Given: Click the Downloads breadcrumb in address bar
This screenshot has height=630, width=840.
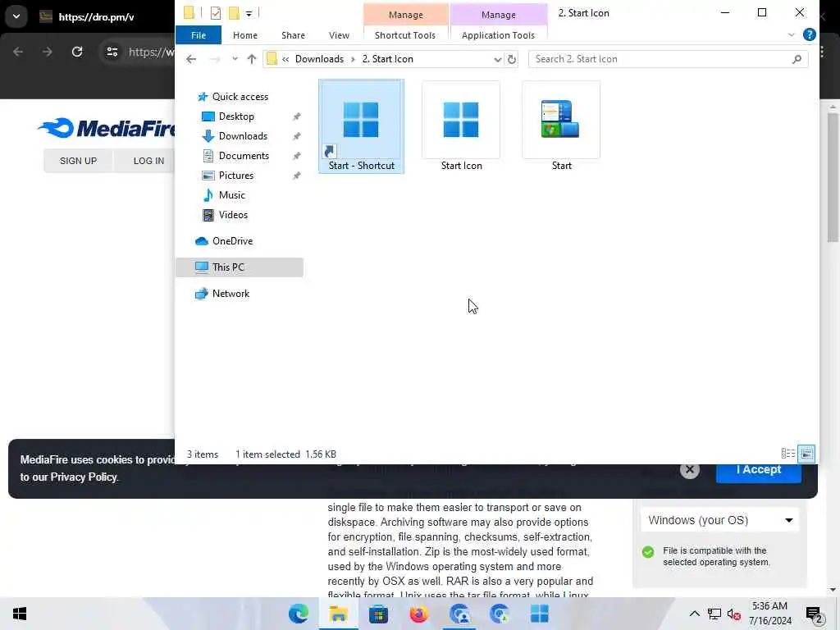Looking at the screenshot, I should pyautogui.click(x=319, y=59).
